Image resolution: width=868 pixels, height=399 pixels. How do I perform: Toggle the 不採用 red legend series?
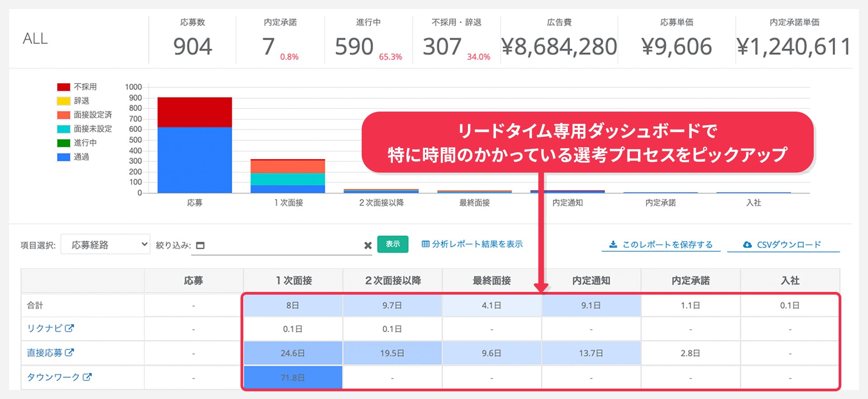tap(64, 87)
